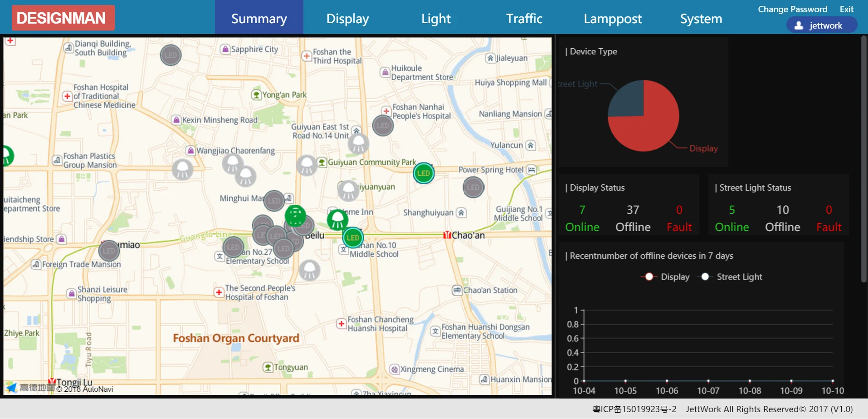Select LED marker overlapping No.27 Elementary School label

coord(234,247)
